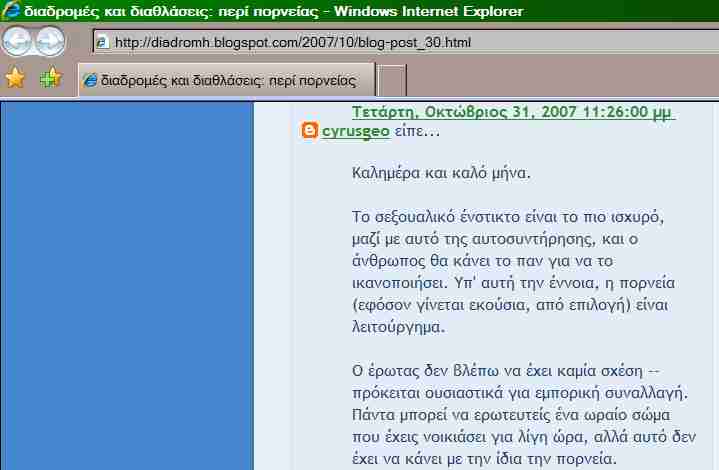Click the browser Back arrow button
The image size is (719, 470).
17,41
